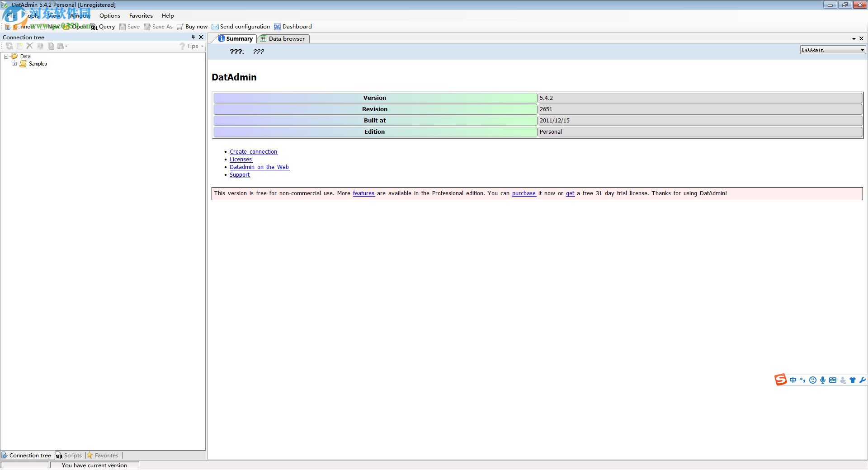Image resolution: width=868 pixels, height=470 pixels.
Task: Switch to the Scripts bottom tab
Action: 69,456
